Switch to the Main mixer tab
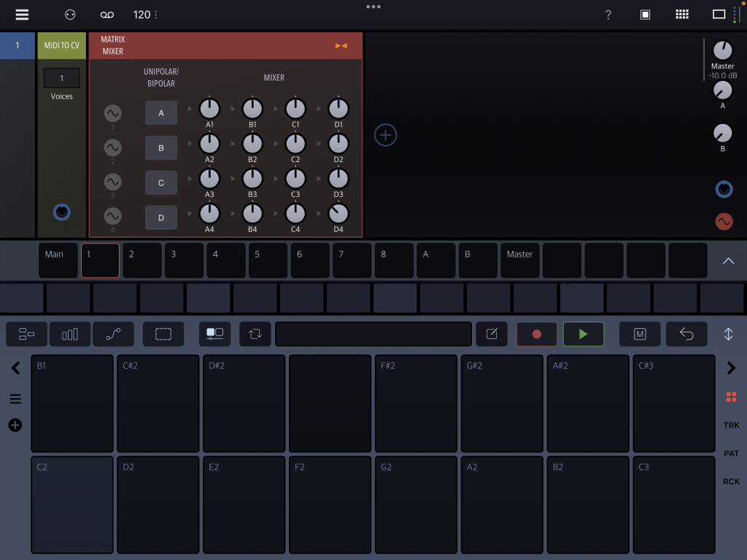The height and width of the screenshot is (560, 747). 58,260
